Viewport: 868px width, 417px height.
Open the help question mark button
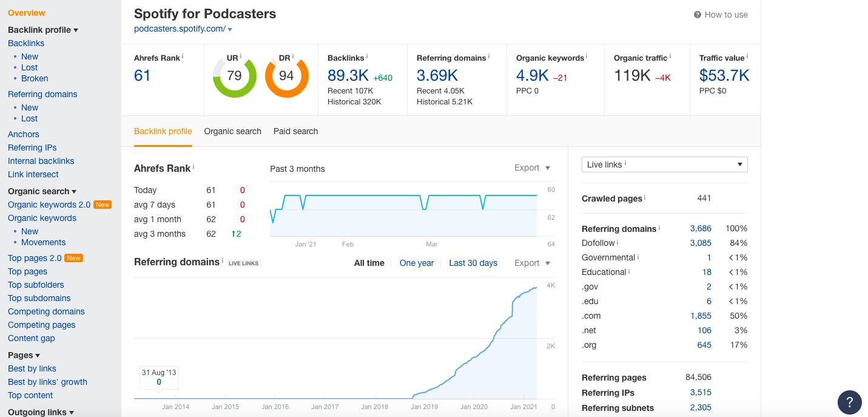[x=850, y=402]
